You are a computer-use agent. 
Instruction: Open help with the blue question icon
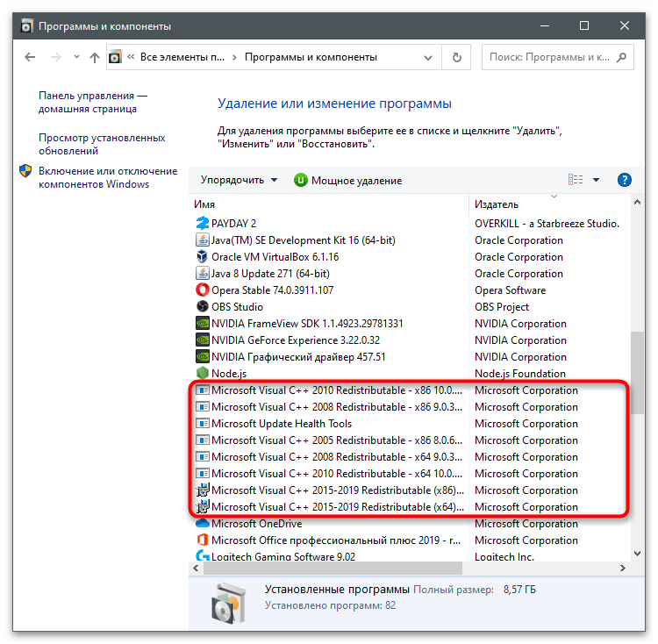(x=625, y=180)
